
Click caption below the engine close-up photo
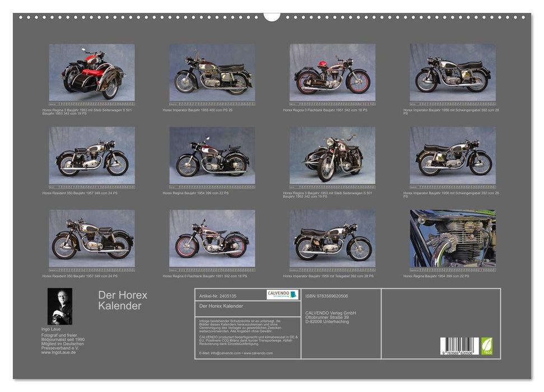click(x=436, y=276)
